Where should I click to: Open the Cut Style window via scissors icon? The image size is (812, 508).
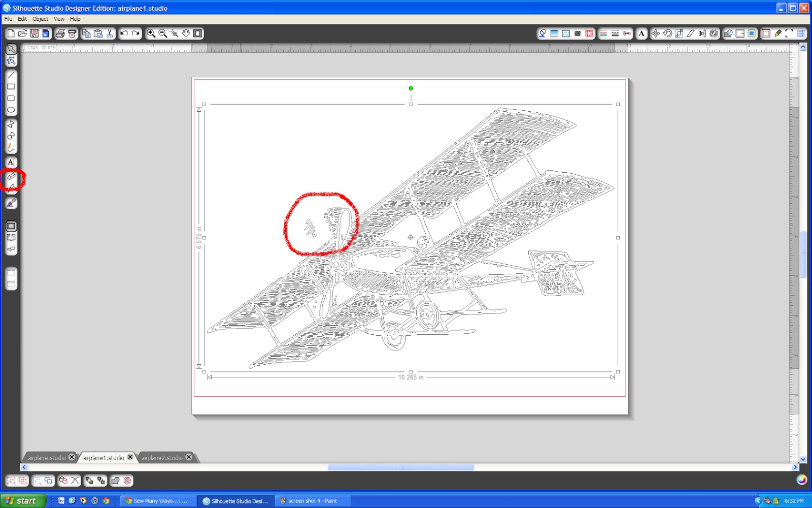pos(627,34)
